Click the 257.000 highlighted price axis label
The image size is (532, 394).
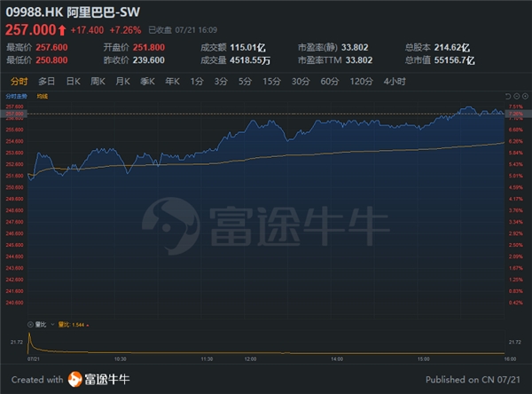point(14,114)
